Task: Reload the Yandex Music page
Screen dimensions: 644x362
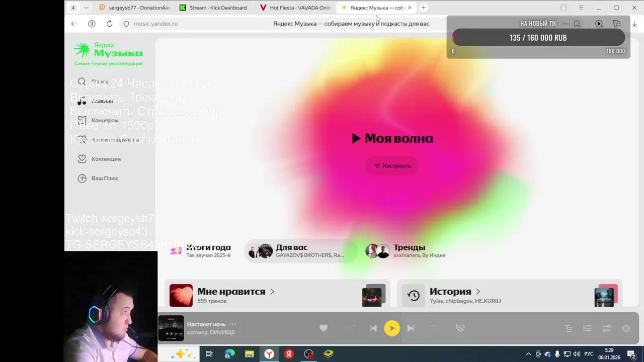Action: 109,24
